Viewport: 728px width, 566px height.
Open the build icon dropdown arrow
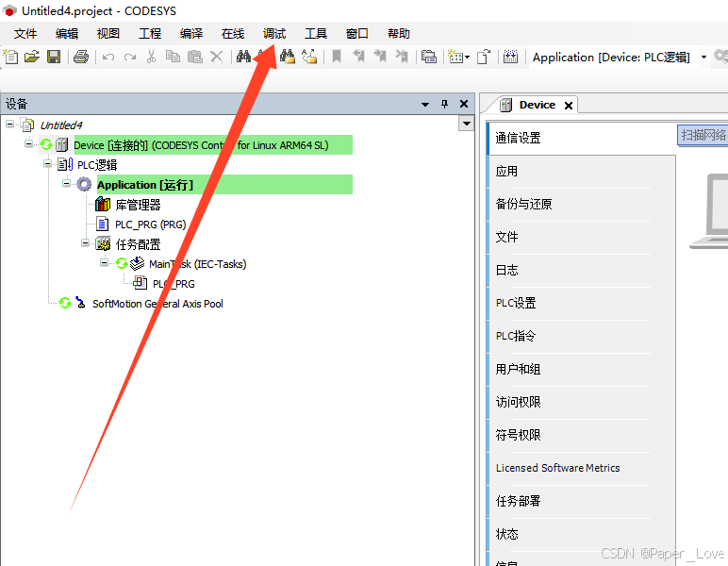point(467,58)
